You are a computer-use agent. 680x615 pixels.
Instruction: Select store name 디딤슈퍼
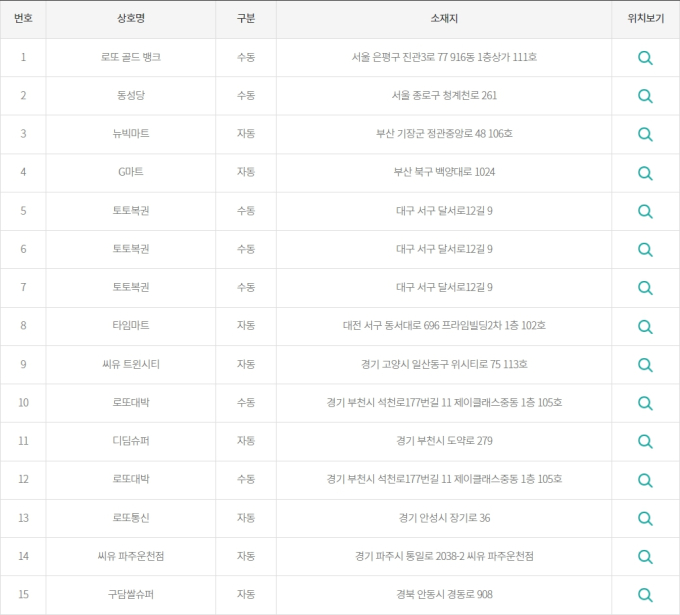[x=131, y=440]
